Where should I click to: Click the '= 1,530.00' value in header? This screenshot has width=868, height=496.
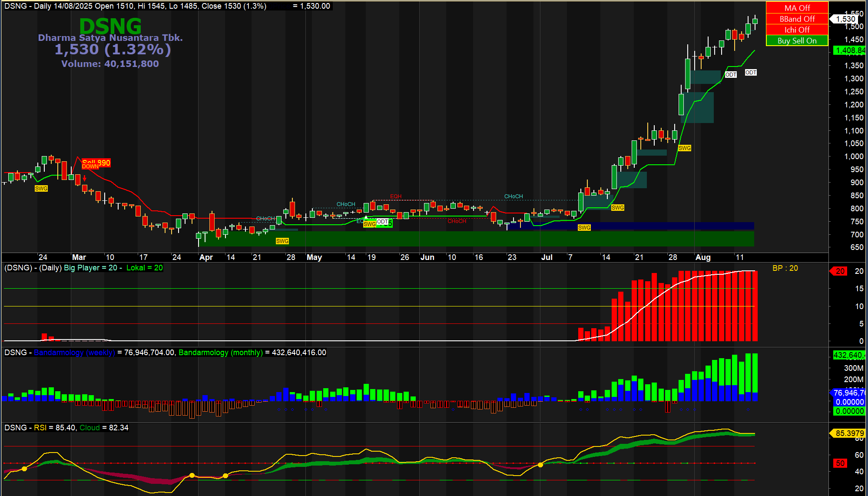point(311,6)
